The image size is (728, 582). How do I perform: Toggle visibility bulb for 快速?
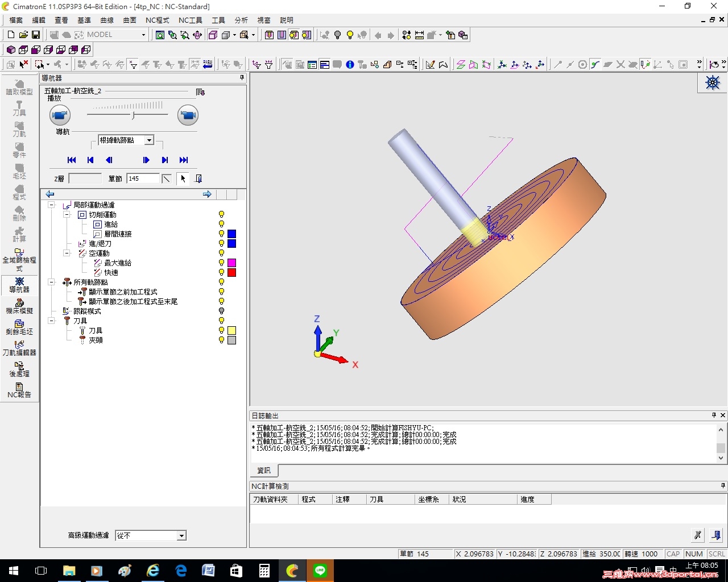click(221, 273)
